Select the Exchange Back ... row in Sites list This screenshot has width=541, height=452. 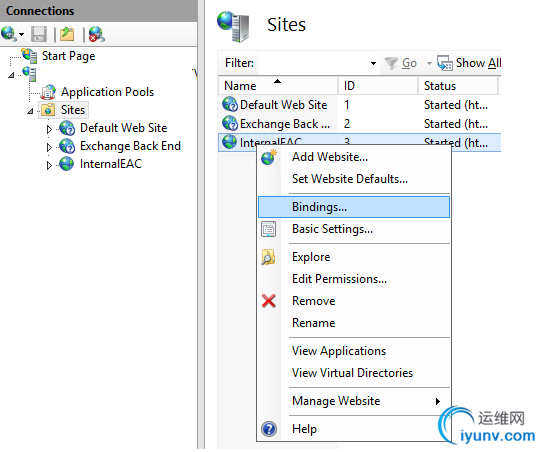pos(360,124)
